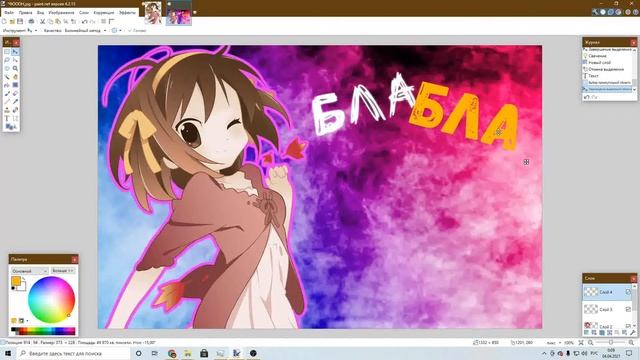This screenshot has height=360, width=640.
Task: Click Duplicate Layer icon in Layers panel
Action: click(602, 332)
